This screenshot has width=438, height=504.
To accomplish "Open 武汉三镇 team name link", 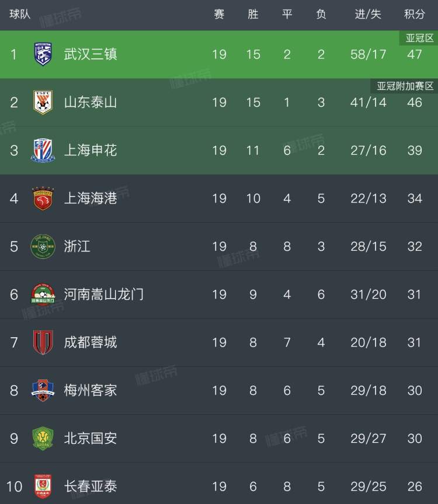I will [91, 54].
